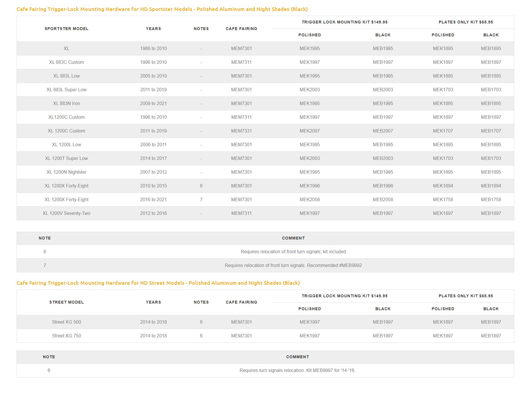
Task: Select the years cell 2016 to 2021
Action: click(153, 199)
